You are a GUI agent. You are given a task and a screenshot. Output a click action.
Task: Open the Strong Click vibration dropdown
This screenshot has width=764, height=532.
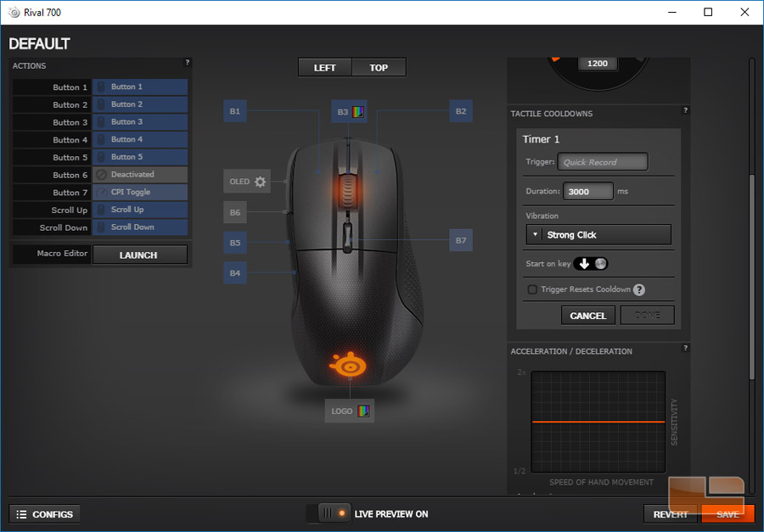[x=598, y=235]
